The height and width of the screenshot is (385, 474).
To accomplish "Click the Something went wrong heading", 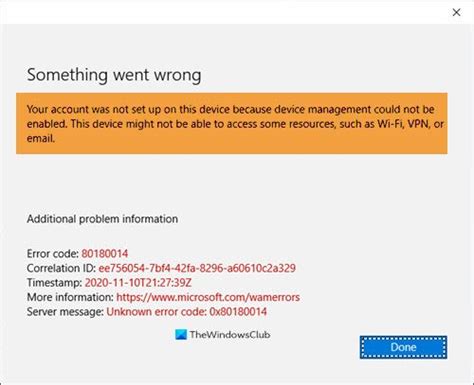I will (114, 75).
